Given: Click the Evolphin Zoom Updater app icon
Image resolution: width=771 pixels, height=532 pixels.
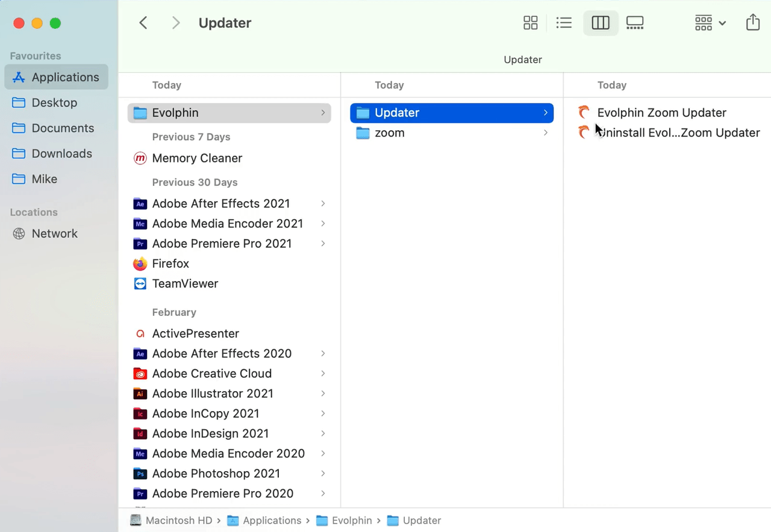Looking at the screenshot, I should tap(584, 113).
